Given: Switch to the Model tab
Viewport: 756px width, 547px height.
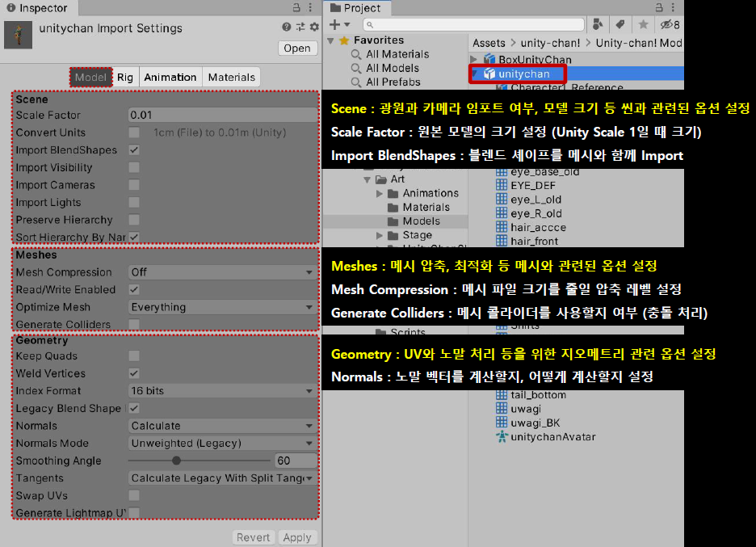Looking at the screenshot, I should tap(90, 78).
